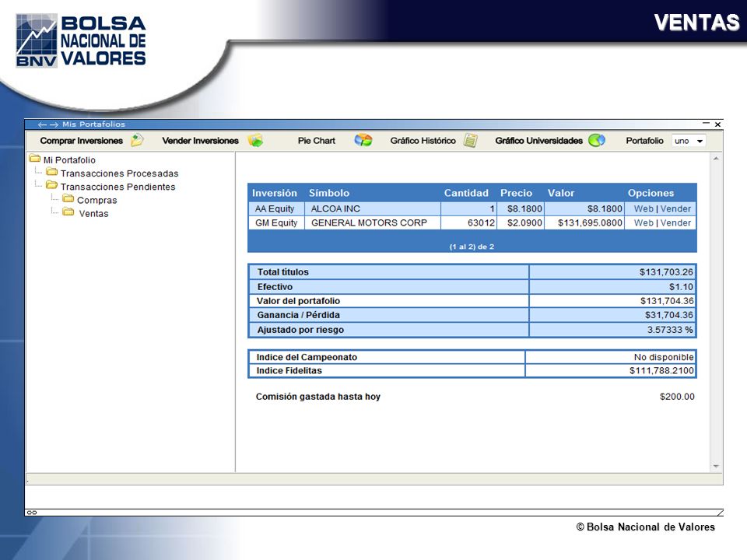Click the Pie Chart colored icon
The width and height of the screenshot is (747, 560).
[363, 140]
